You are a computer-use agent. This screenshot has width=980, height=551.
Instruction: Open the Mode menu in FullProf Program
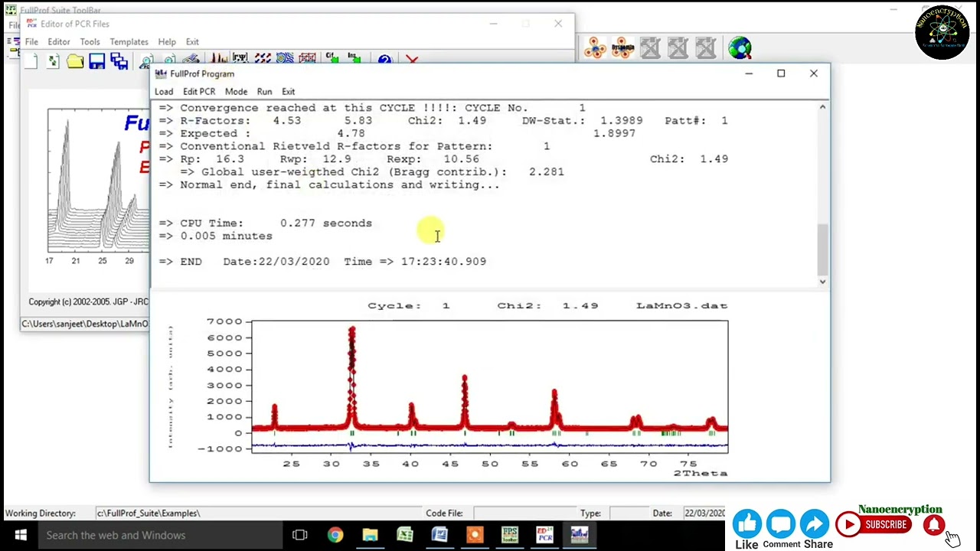pyautogui.click(x=236, y=92)
